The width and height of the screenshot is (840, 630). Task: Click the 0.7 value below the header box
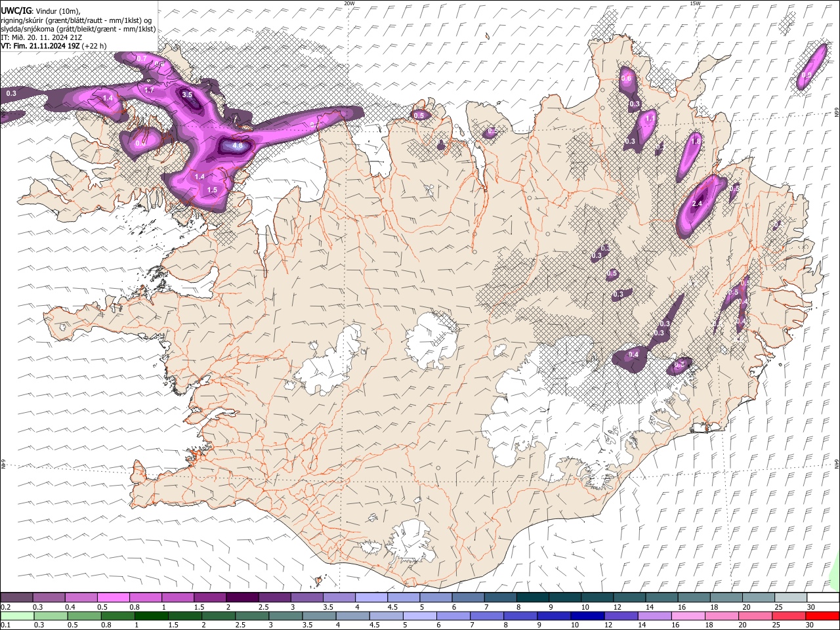[142, 58]
